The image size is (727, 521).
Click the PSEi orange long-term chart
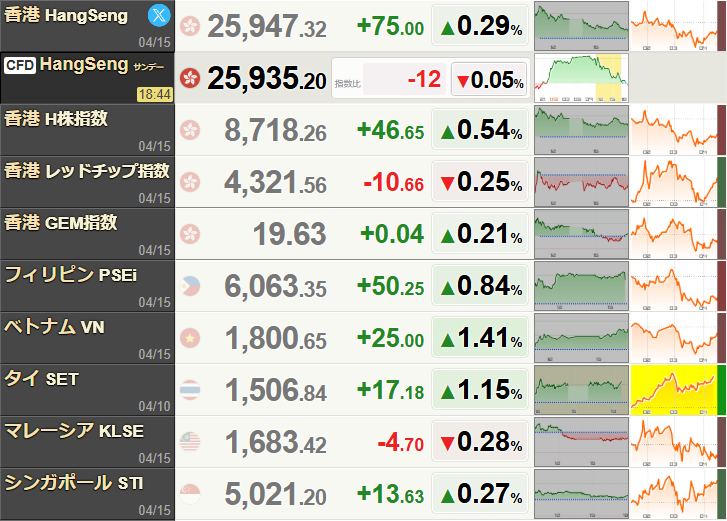click(x=674, y=286)
